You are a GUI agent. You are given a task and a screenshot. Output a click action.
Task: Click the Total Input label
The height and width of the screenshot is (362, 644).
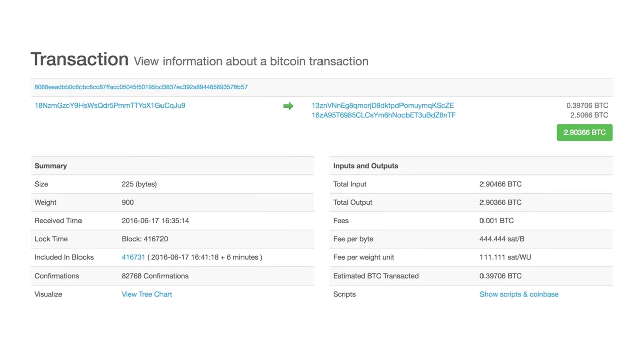click(x=350, y=184)
